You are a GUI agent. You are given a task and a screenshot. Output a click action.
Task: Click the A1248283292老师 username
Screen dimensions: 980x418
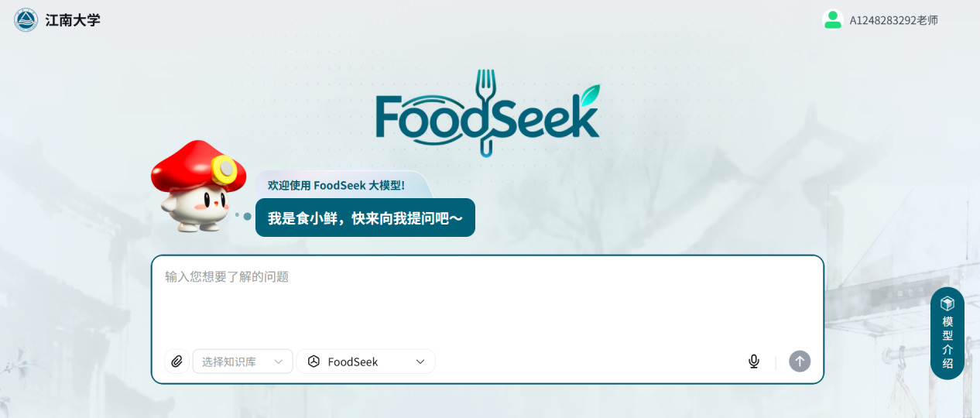point(893,20)
